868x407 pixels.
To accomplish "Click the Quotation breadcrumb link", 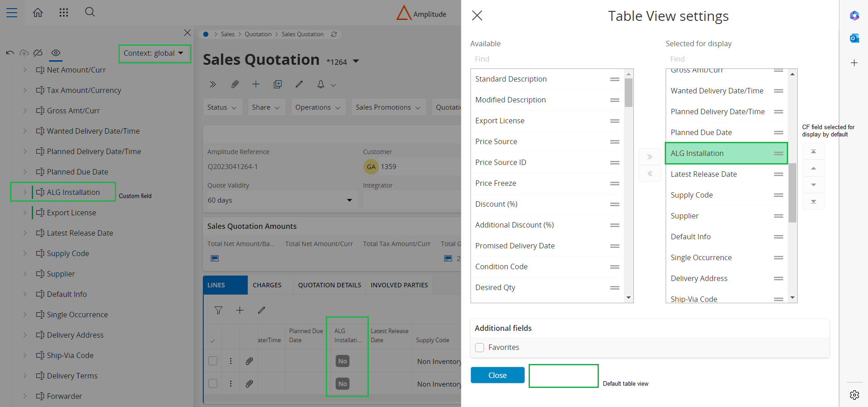I will (258, 34).
